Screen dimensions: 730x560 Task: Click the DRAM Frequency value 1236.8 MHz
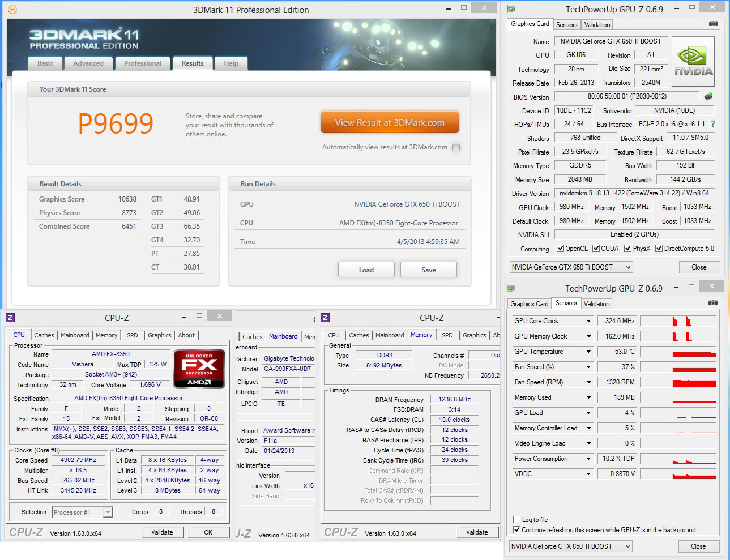(x=455, y=399)
